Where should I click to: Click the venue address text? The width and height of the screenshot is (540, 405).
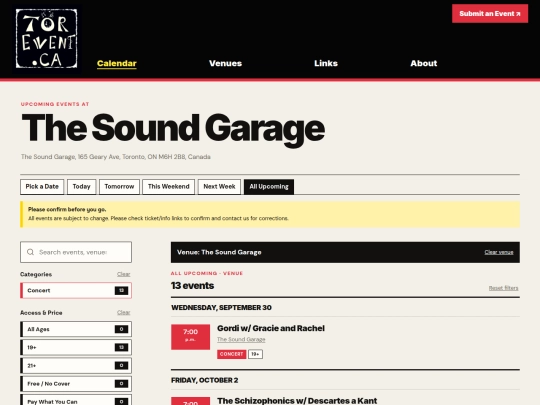pos(116,157)
